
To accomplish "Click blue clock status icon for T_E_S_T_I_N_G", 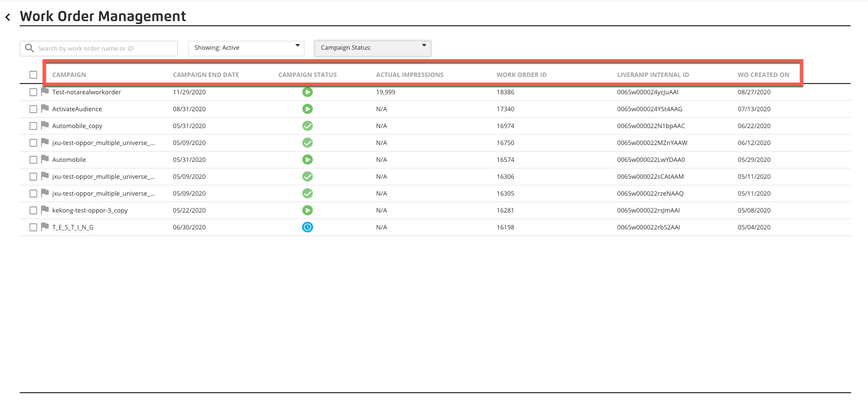I will [x=307, y=227].
